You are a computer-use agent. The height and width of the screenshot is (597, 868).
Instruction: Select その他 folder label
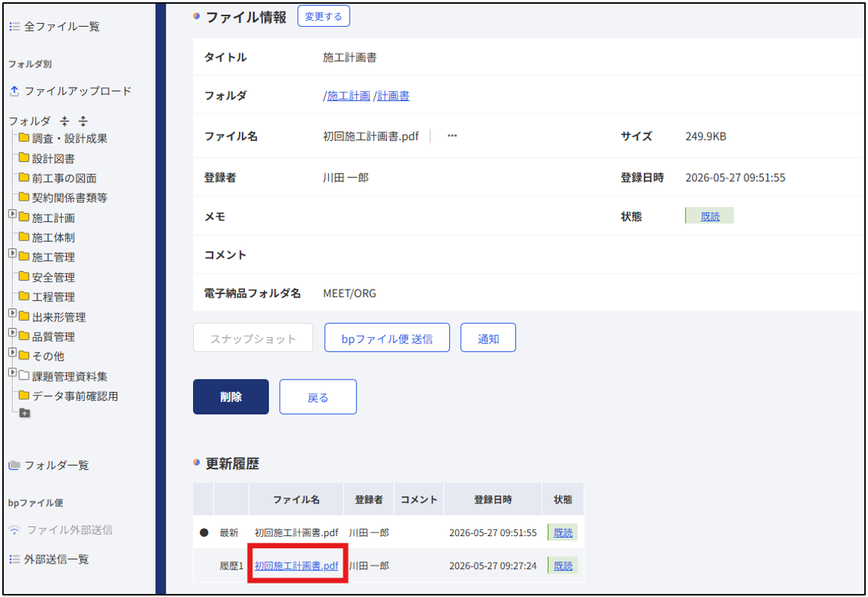pos(48,356)
